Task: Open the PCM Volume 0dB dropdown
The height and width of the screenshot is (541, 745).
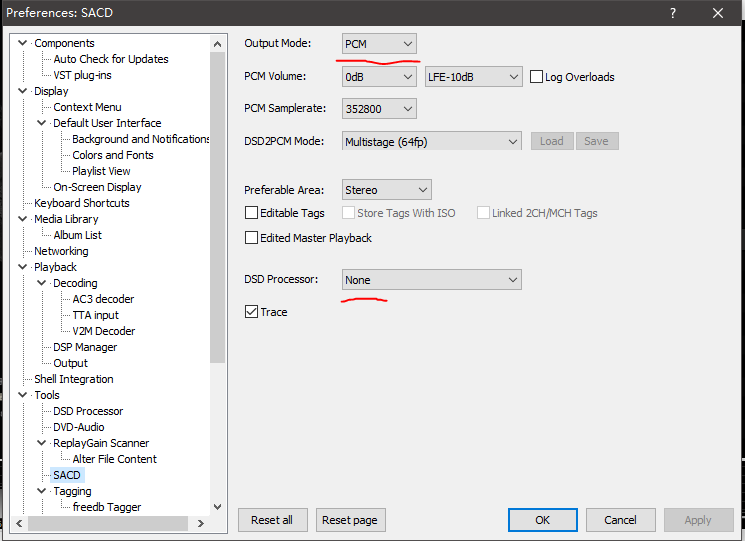Action: coord(379,77)
